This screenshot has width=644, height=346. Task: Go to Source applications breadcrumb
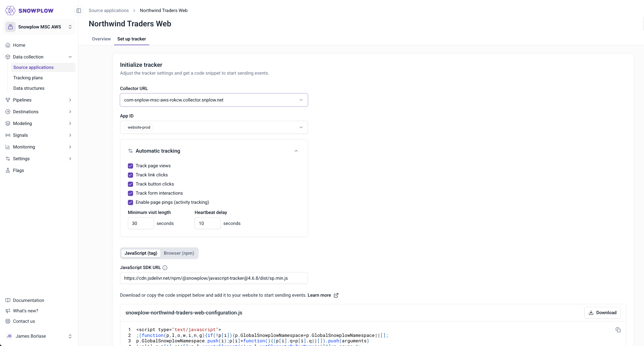tap(109, 10)
